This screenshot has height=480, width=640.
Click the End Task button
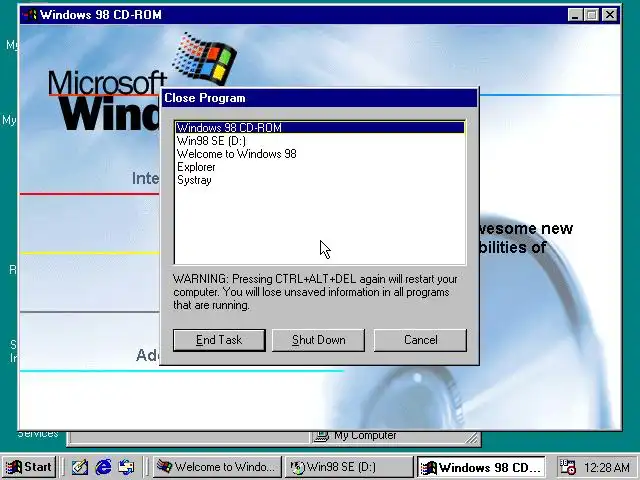coord(219,340)
